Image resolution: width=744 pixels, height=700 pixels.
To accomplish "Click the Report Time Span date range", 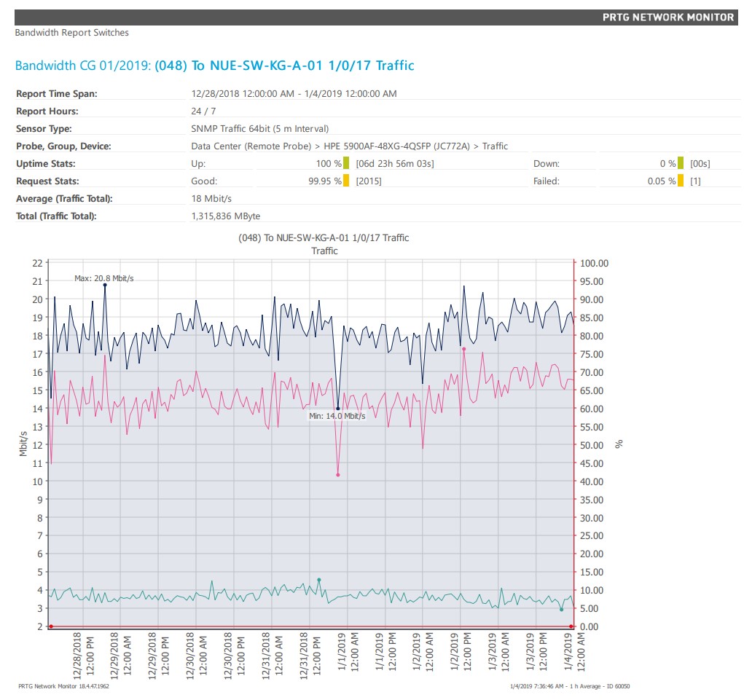I will click(294, 94).
